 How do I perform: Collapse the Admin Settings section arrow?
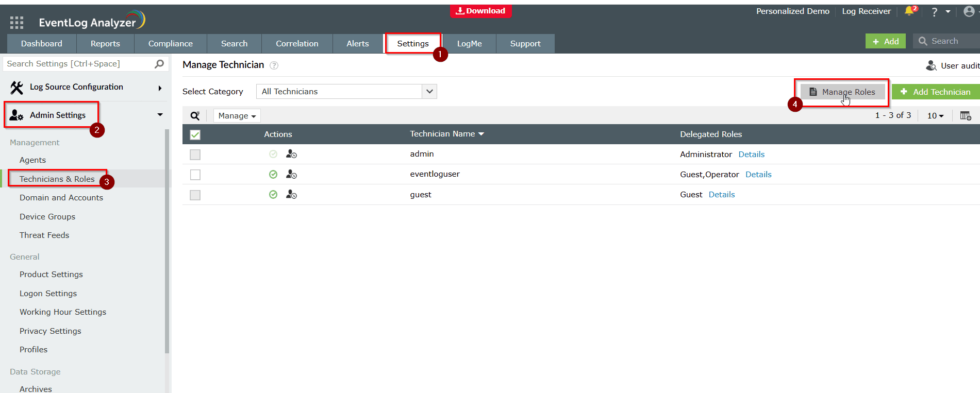click(160, 115)
